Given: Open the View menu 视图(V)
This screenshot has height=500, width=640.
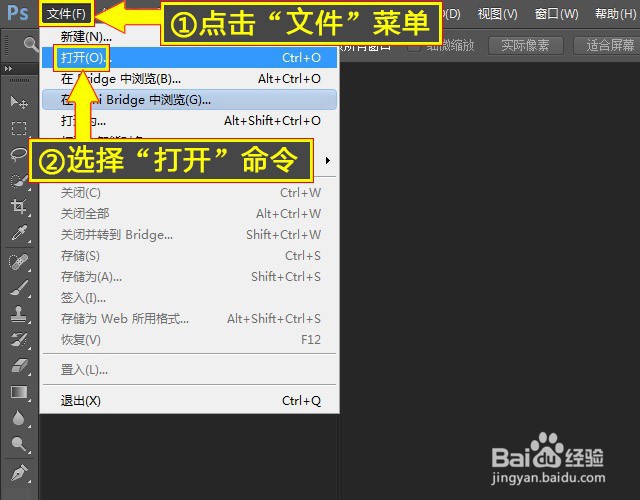Looking at the screenshot, I should (x=497, y=14).
